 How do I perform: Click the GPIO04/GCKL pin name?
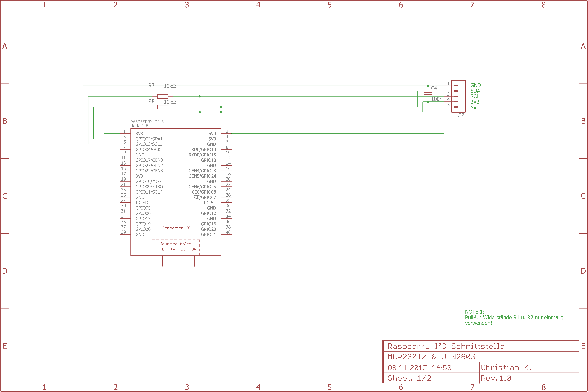click(x=149, y=149)
